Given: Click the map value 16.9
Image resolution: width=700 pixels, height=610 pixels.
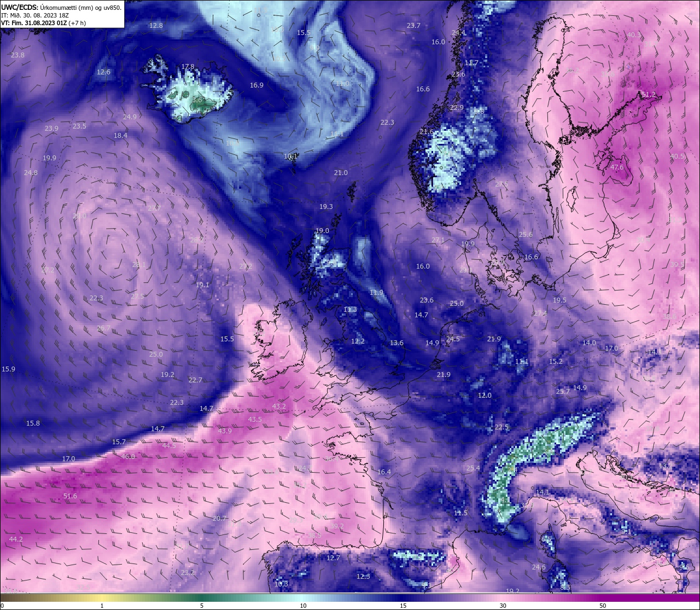Looking at the screenshot, I should 256,85.
